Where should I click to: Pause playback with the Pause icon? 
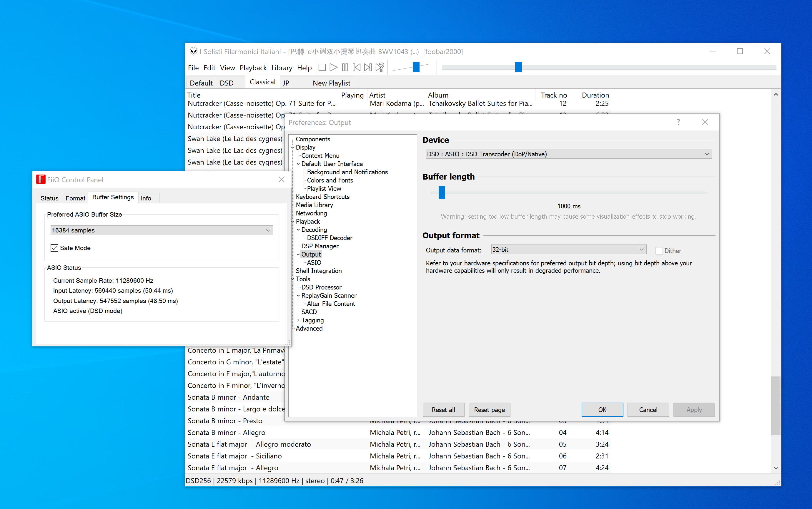coord(345,68)
